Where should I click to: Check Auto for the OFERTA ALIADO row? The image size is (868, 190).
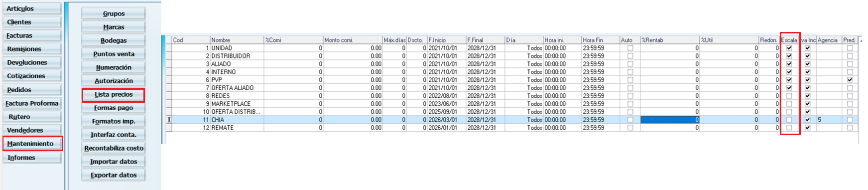pyautogui.click(x=630, y=88)
